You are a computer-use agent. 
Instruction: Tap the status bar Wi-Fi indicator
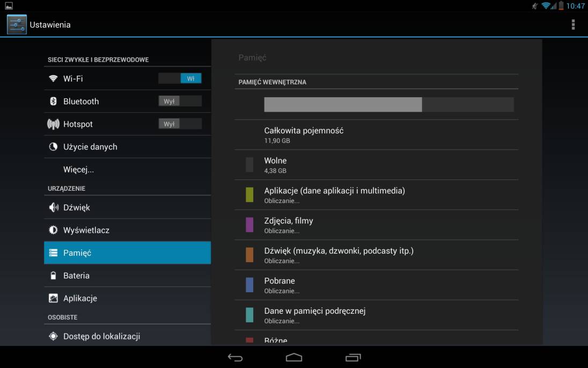pyautogui.click(x=546, y=5)
